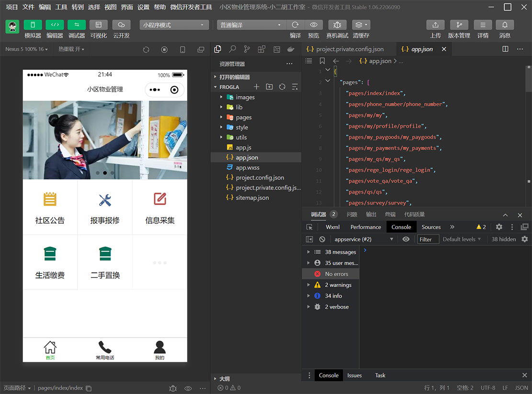Tap 社区公告 in the simulator
532x394 pixels.
50,208
